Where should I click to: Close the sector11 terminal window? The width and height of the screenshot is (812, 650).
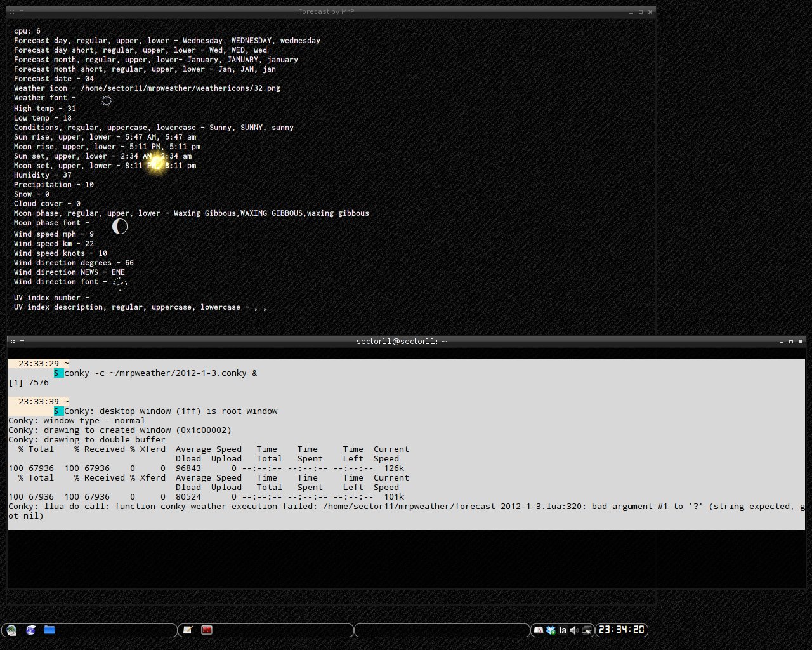point(801,341)
